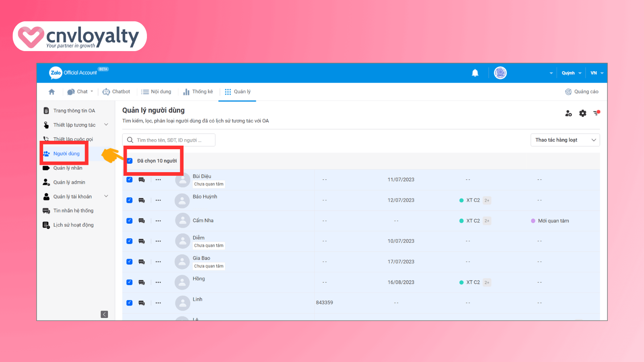Viewport: 644px width, 362px height.
Task: Uncheck the checkbox for Cẩm Nha
Action: 130,221
